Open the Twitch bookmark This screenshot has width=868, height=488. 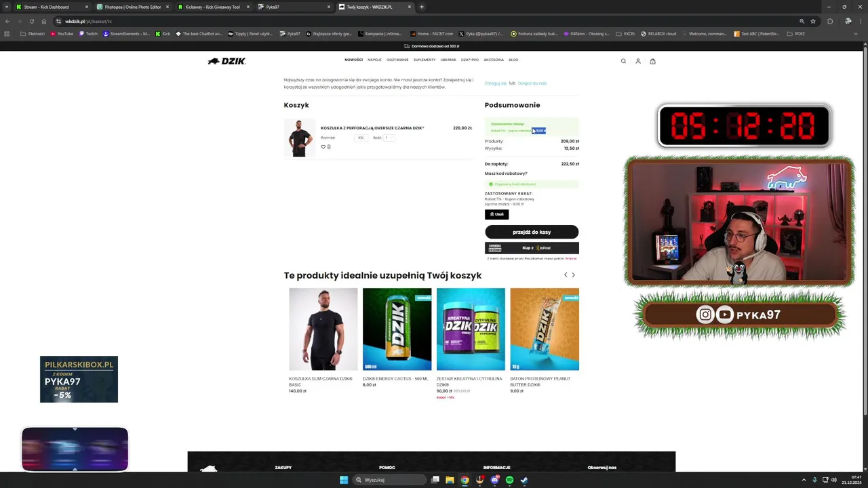(x=88, y=33)
